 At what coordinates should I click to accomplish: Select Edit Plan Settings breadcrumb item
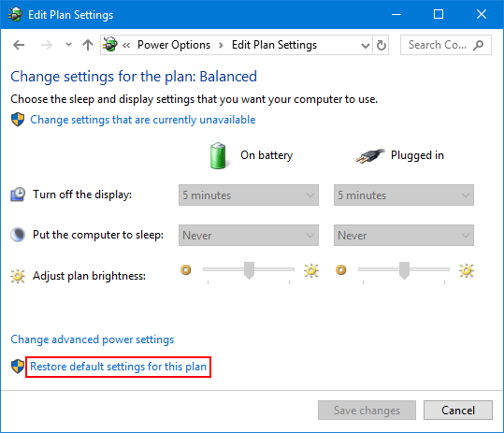tap(274, 45)
